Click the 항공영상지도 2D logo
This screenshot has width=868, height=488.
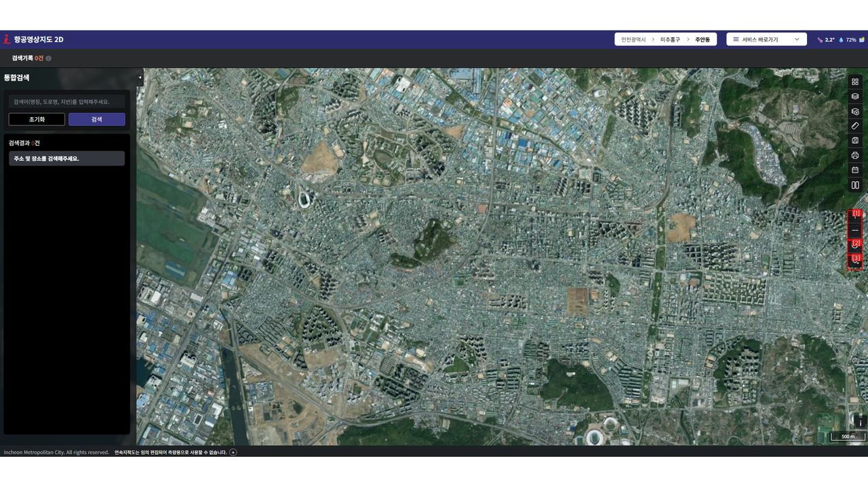[34, 39]
